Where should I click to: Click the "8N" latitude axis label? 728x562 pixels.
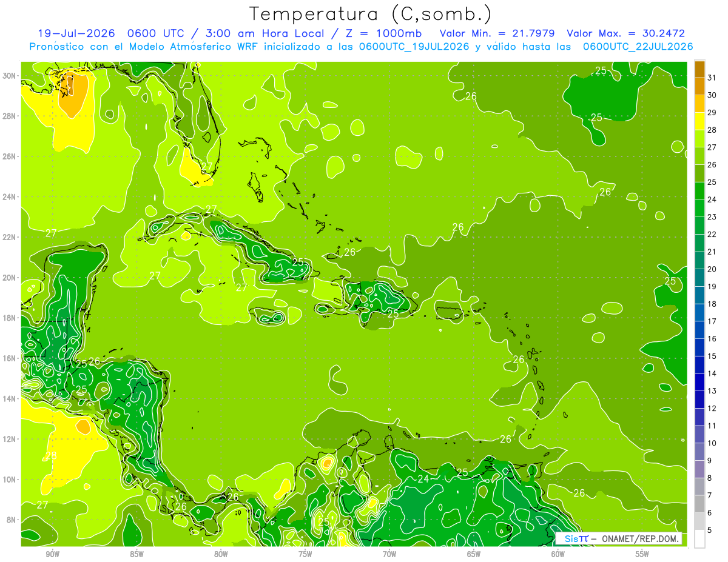click(11, 520)
